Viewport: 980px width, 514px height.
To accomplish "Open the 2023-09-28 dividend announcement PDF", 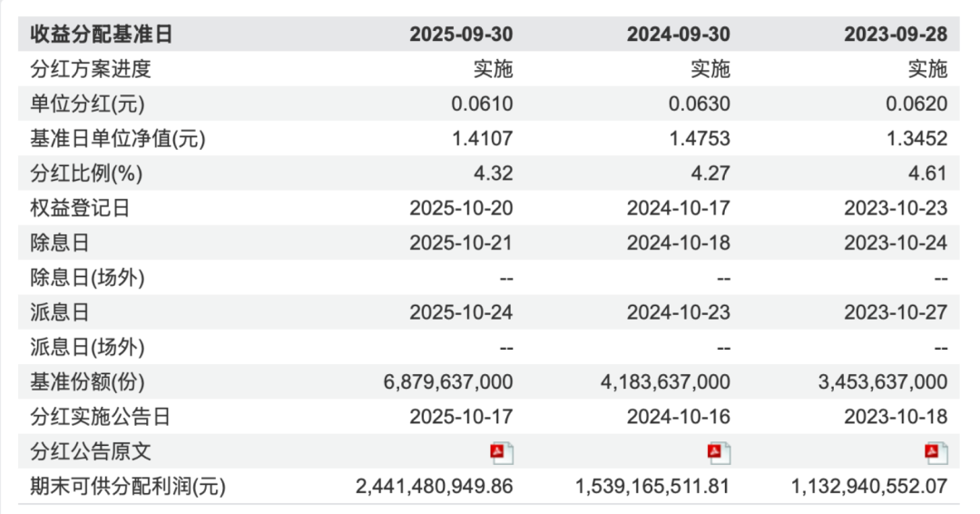I will pos(936,452).
